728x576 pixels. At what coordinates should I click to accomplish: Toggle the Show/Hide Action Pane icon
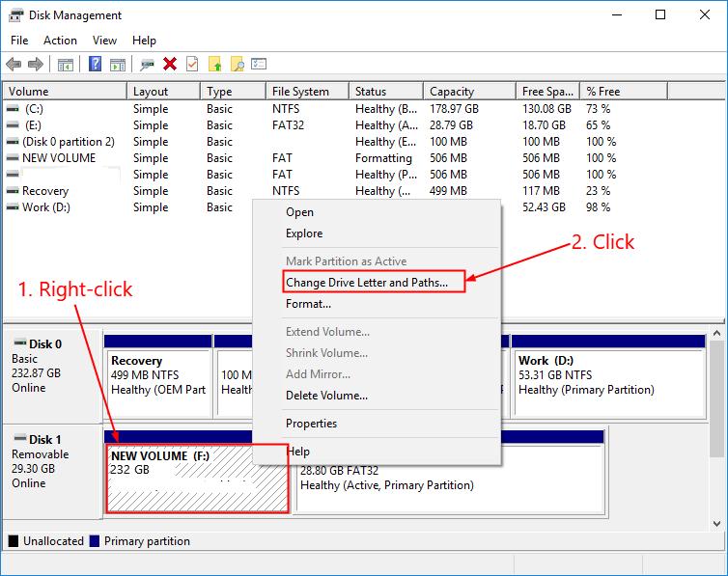click(118, 65)
